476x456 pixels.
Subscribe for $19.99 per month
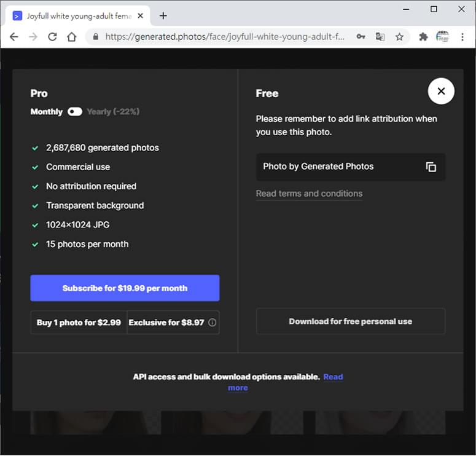[125, 288]
